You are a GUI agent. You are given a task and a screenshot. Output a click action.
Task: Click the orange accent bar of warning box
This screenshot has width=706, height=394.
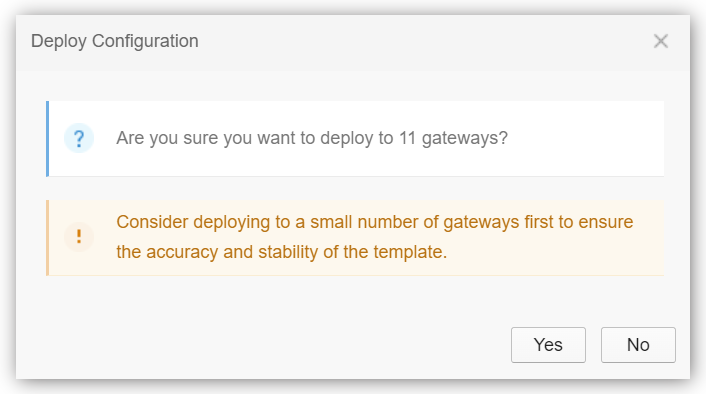pyautogui.click(x=47, y=238)
